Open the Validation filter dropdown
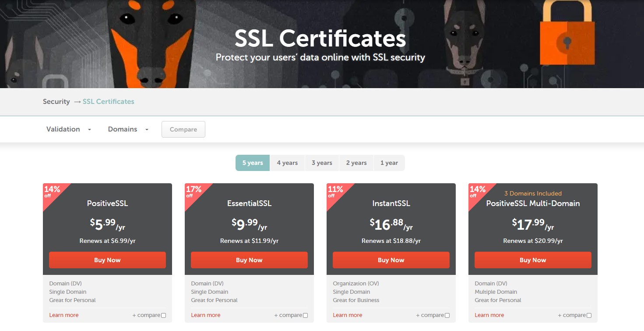 69,129
